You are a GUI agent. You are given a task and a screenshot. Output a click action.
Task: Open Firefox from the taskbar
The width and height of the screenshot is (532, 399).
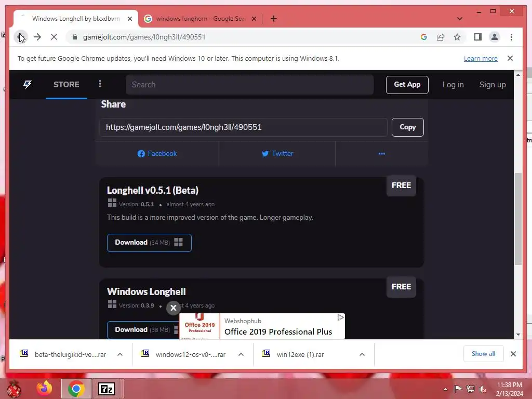click(x=45, y=389)
